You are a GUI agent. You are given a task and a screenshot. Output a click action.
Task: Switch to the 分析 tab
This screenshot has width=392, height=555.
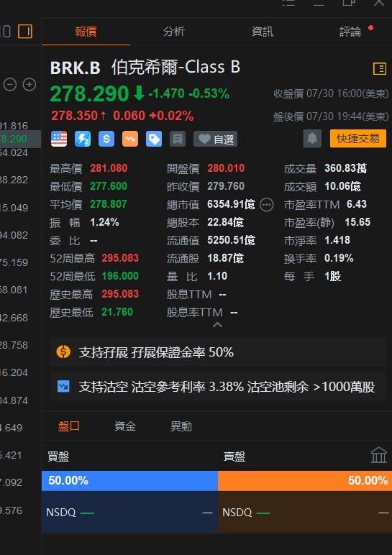point(174,32)
